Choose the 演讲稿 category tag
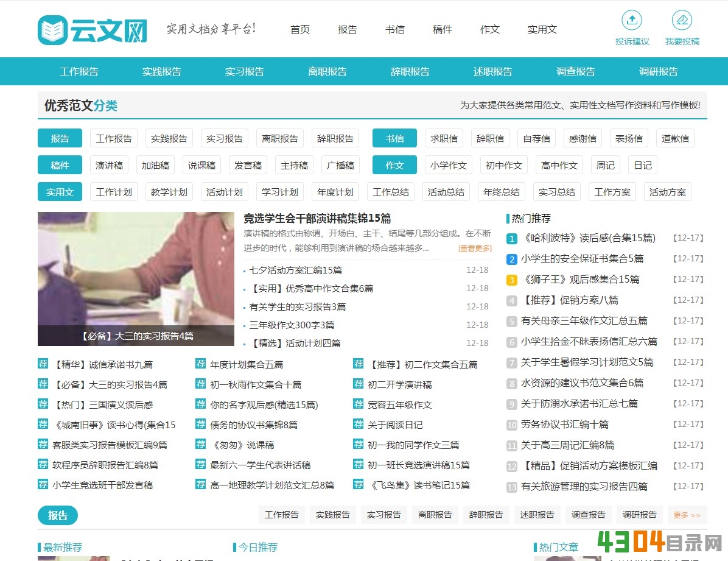Viewport: 728px width, 561px height. pyautogui.click(x=109, y=165)
